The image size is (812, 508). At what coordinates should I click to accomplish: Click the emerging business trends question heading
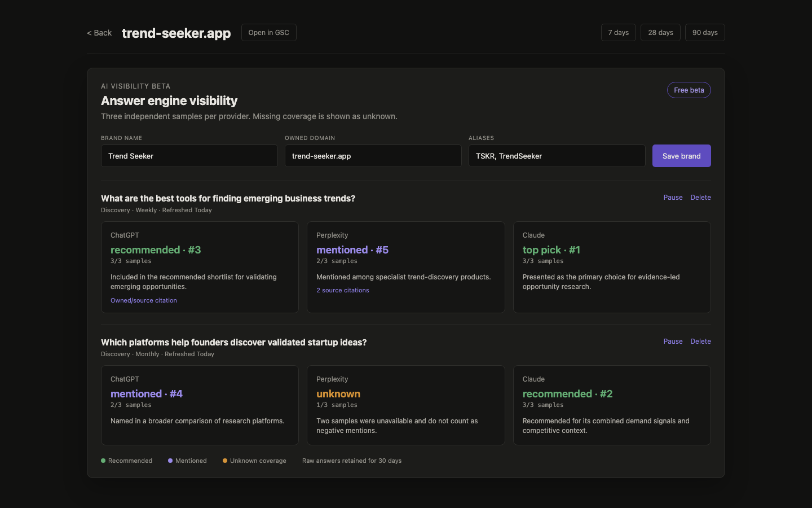point(228,199)
